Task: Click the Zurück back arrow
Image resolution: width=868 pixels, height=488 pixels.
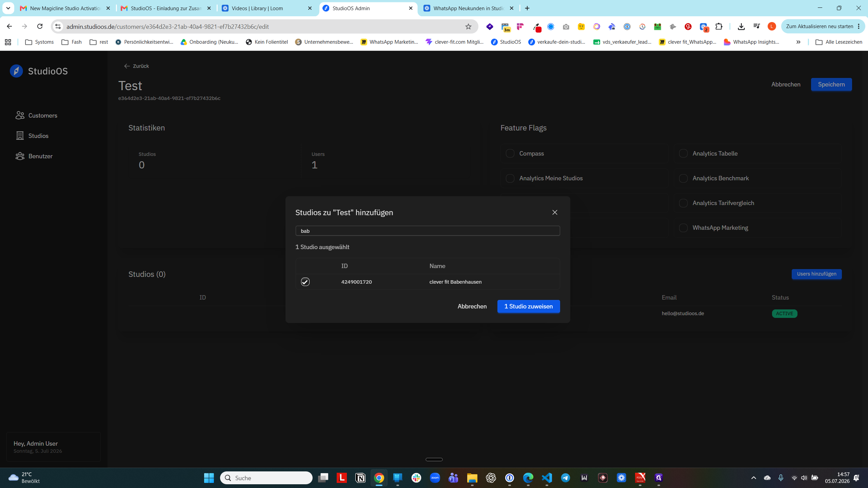Action: pyautogui.click(x=127, y=66)
